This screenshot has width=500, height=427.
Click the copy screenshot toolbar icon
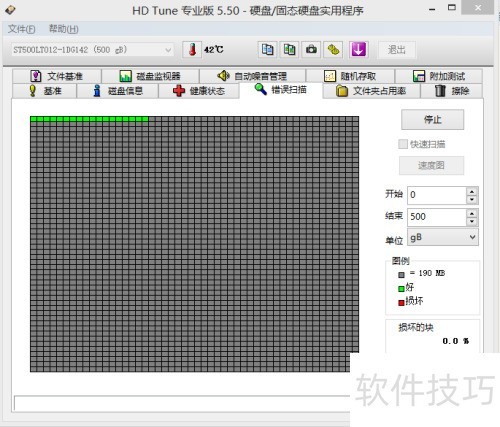289,50
